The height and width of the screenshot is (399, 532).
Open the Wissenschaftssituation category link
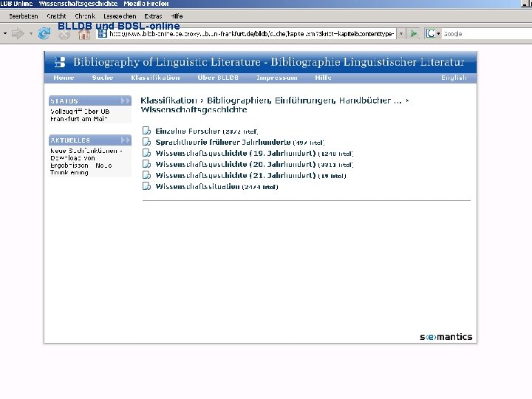[197, 187]
